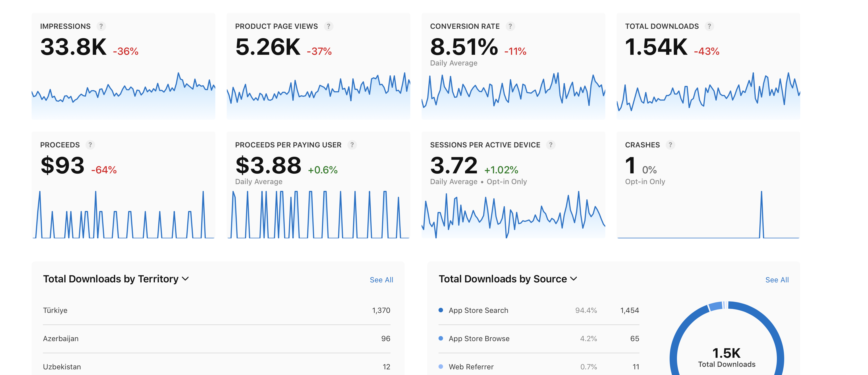Show the Conversion Rate help tooltip icon

coord(510,26)
